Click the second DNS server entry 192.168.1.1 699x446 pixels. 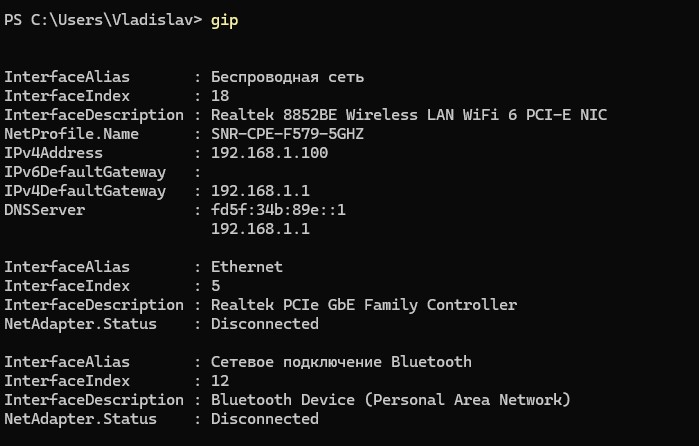pos(260,229)
